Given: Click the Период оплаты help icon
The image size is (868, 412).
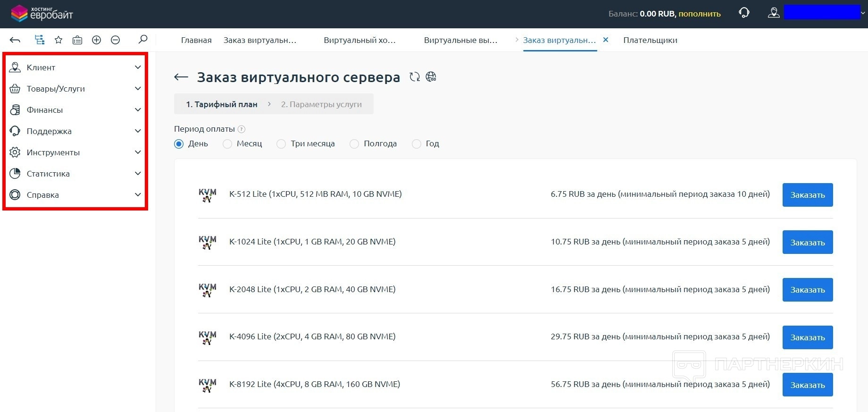Looking at the screenshot, I should click(x=242, y=129).
